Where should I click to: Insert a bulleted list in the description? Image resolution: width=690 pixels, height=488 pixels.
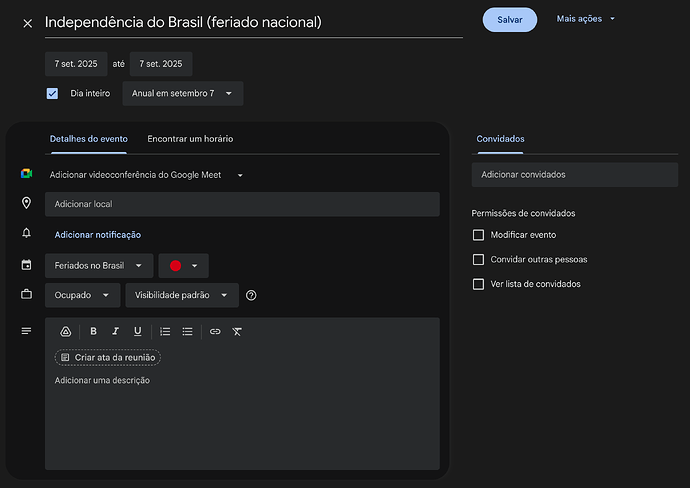[187, 331]
